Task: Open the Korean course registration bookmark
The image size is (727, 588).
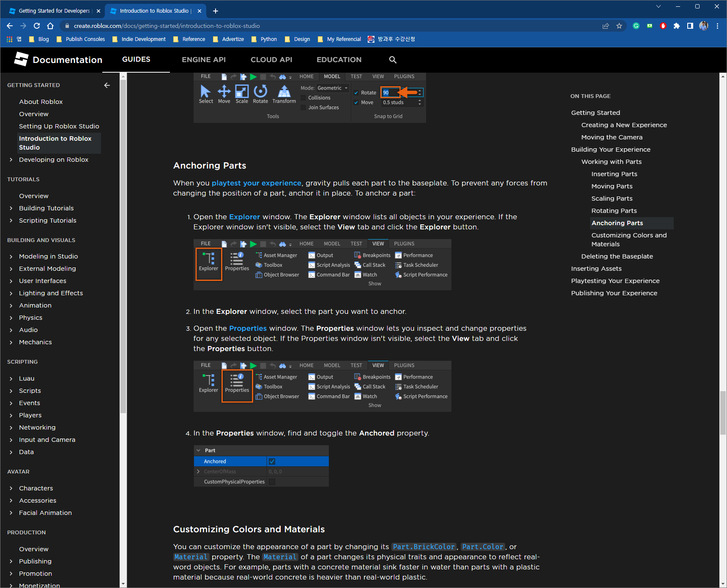Action: [391, 39]
